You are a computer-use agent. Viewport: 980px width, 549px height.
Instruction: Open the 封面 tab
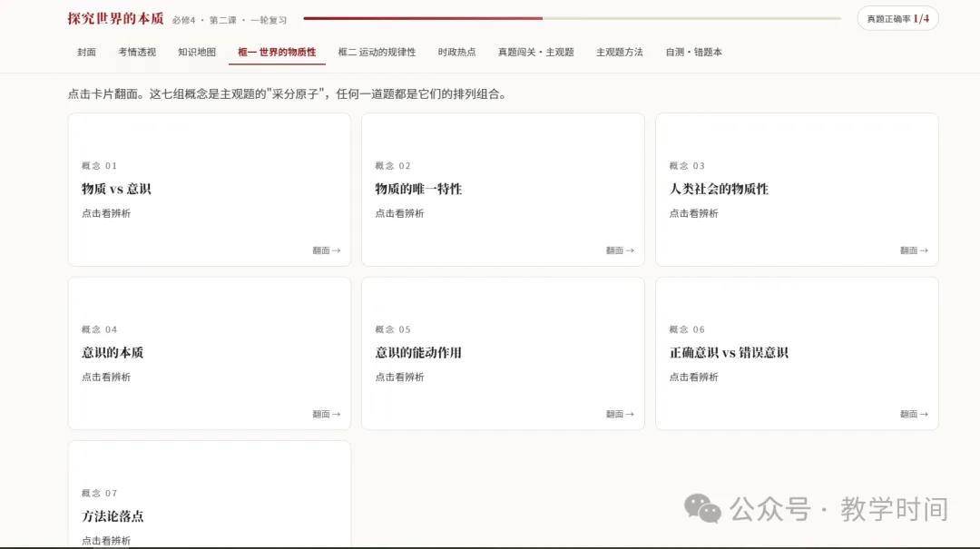86,53
